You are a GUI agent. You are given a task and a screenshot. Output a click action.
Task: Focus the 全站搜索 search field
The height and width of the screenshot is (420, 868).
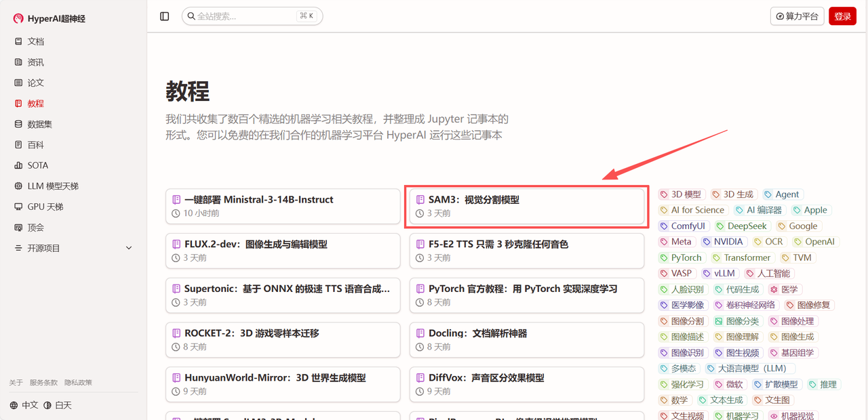tap(252, 16)
